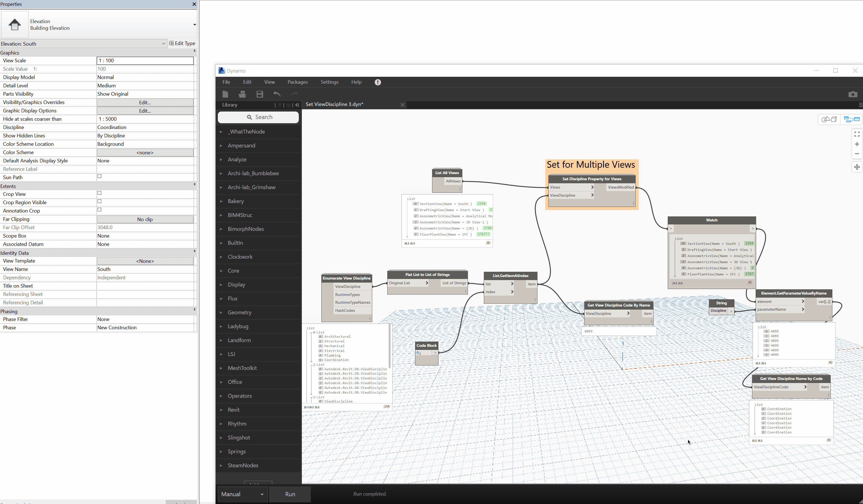Enable the Sun Path checkbox
863x504 pixels.
100,176
